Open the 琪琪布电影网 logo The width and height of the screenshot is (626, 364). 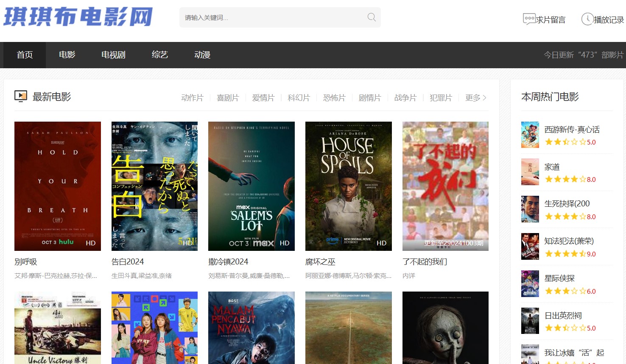point(78,17)
